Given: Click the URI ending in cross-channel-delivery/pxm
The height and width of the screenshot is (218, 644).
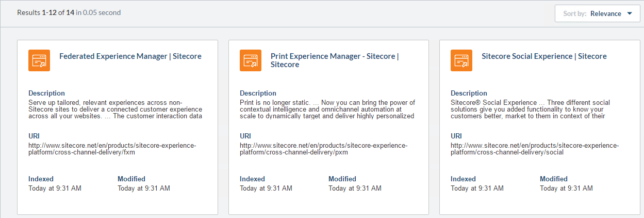Looking at the screenshot, I should pos(324,149).
